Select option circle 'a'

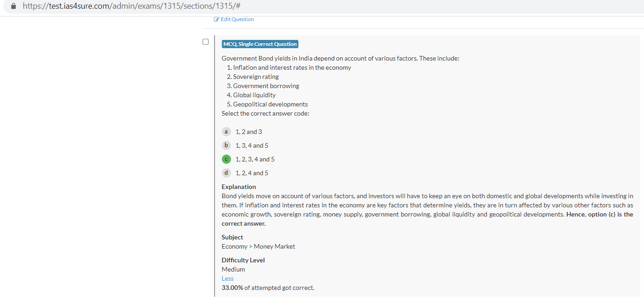226,132
